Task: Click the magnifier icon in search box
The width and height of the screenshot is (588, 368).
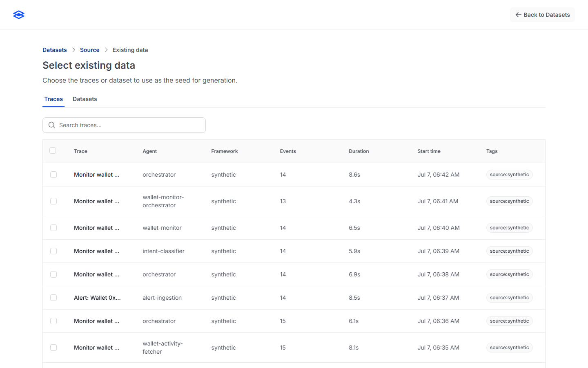Action: pyautogui.click(x=52, y=125)
